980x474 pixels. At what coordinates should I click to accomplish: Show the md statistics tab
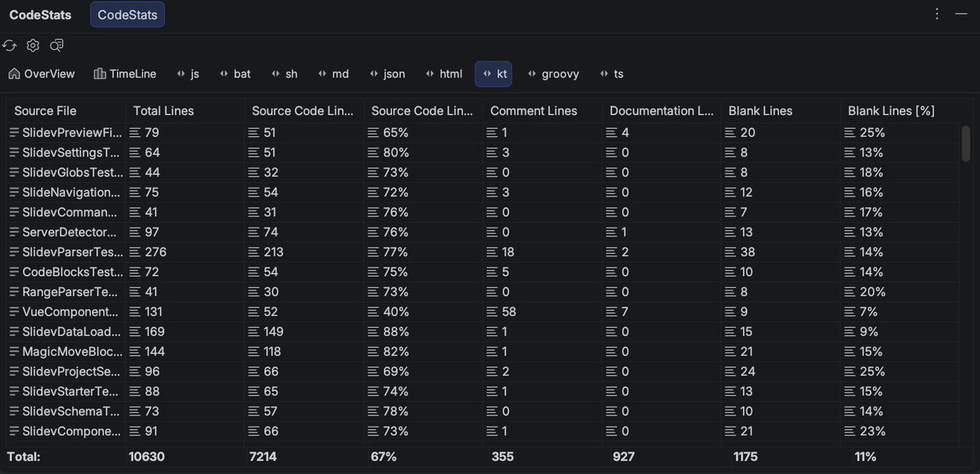[x=333, y=73]
